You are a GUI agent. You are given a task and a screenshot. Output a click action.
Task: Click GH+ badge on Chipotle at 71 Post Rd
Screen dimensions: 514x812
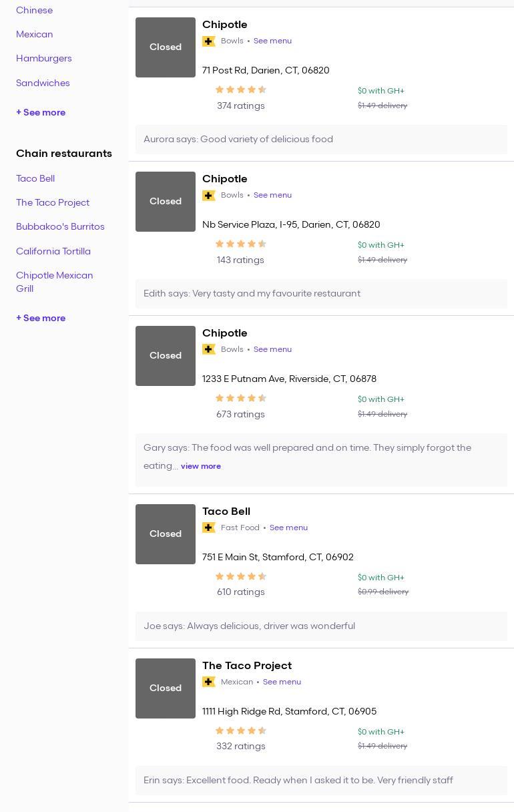click(x=209, y=41)
